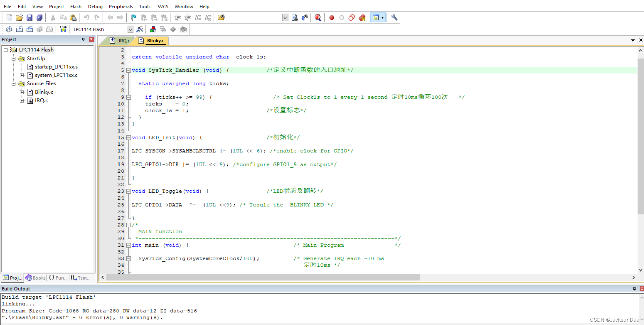Switch to the IRQ.c editor tab
This screenshot has width=644, height=325.
[x=120, y=41]
